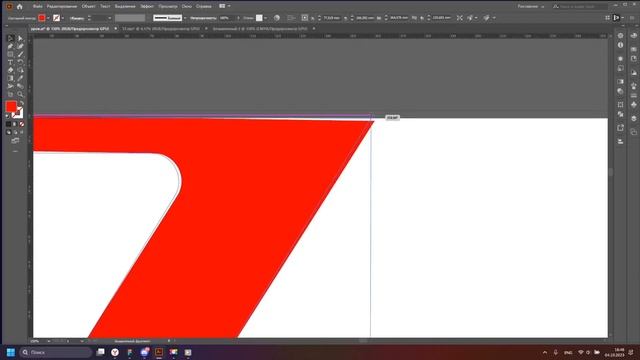Click the large red fill swatch in toolbar
This screenshot has width=640, height=360.
[11, 107]
